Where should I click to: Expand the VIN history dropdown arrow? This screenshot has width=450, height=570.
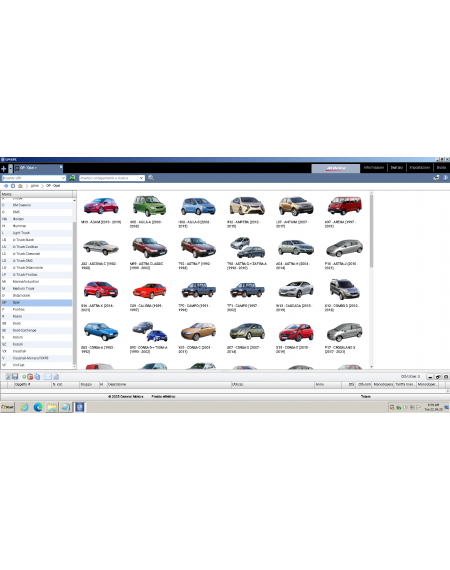[63, 178]
